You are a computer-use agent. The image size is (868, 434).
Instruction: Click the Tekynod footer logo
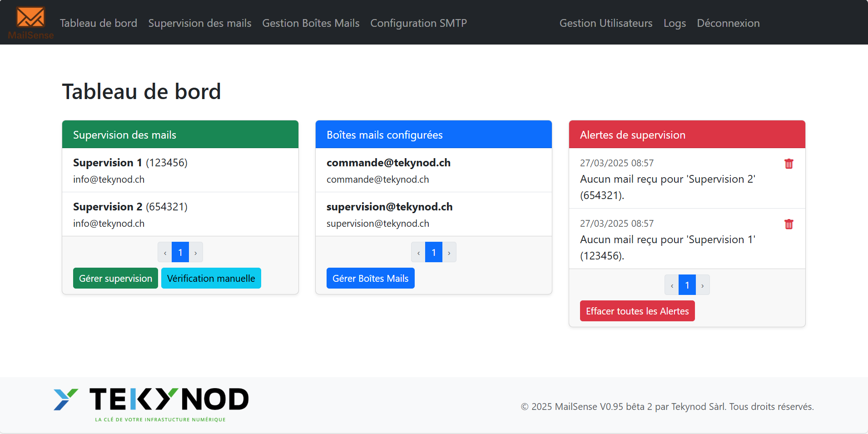pyautogui.click(x=151, y=404)
